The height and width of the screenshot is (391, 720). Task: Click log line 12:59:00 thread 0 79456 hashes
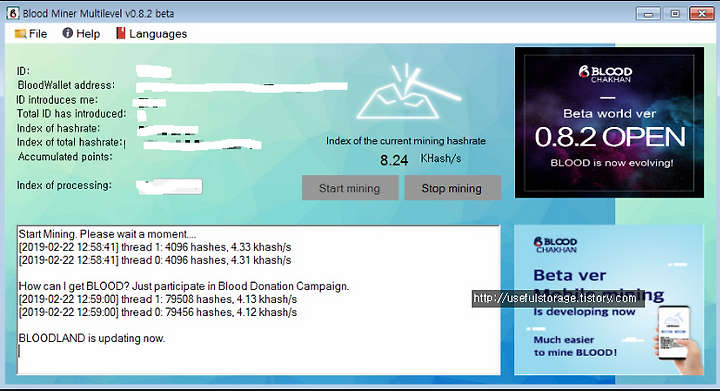[158, 313]
